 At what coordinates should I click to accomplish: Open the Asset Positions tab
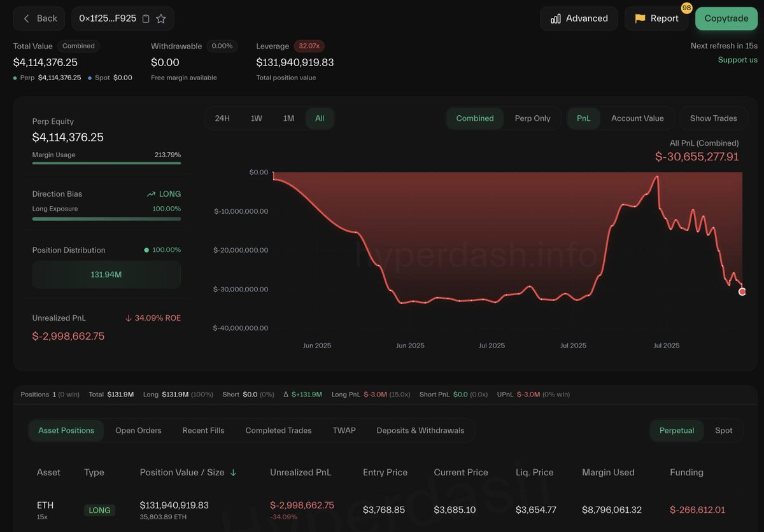[66, 430]
